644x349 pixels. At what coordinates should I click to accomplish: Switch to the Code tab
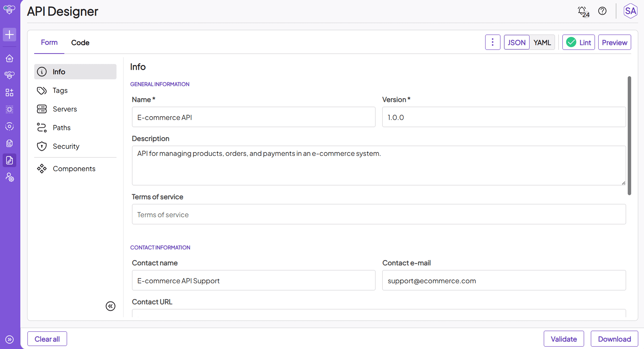coord(80,43)
